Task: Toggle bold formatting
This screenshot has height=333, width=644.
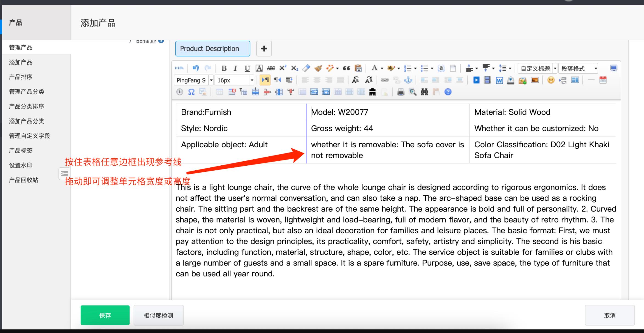Action: tap(224, 68)
